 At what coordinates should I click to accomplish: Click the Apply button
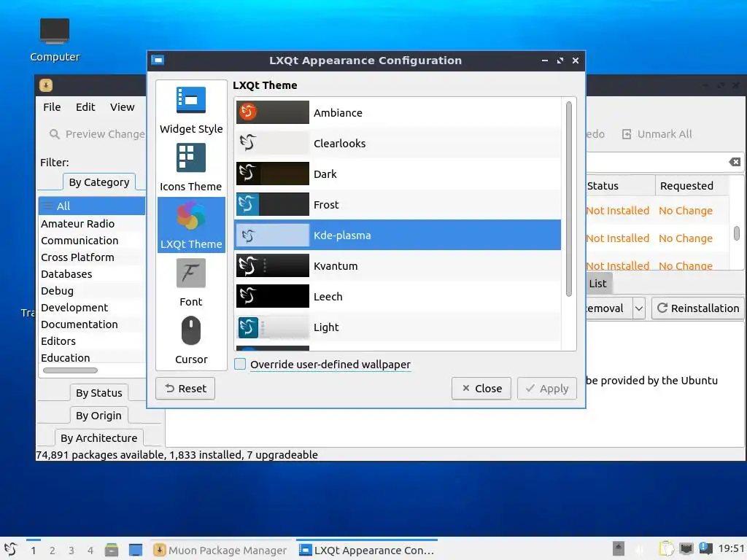[x=547, y=389]
